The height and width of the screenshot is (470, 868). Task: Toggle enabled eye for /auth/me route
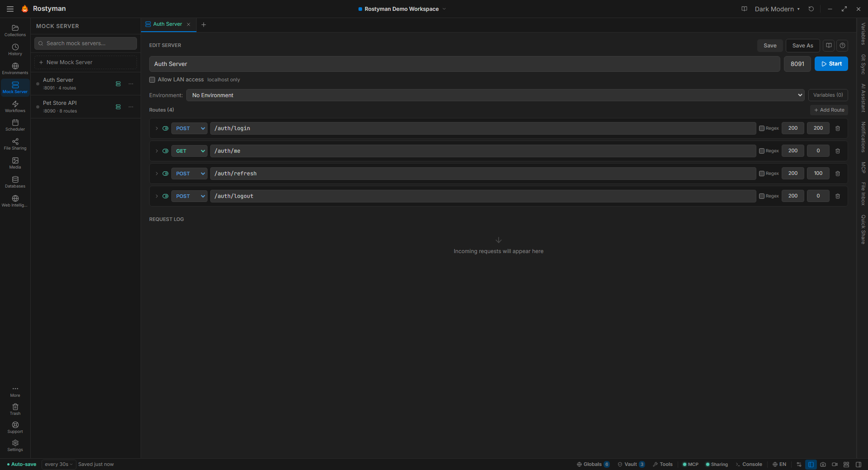point(165,151)
